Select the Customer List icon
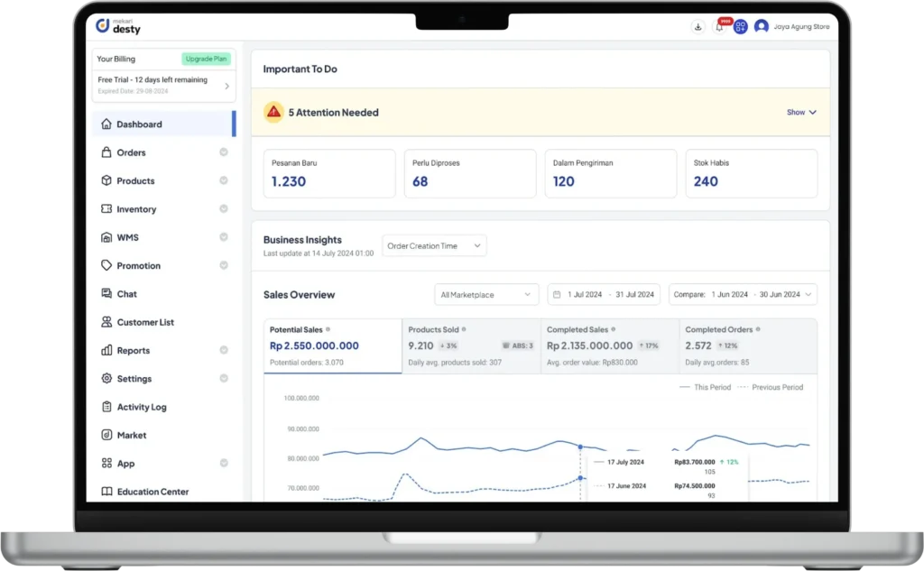This screenshot has height=571, width=924. 107,321
